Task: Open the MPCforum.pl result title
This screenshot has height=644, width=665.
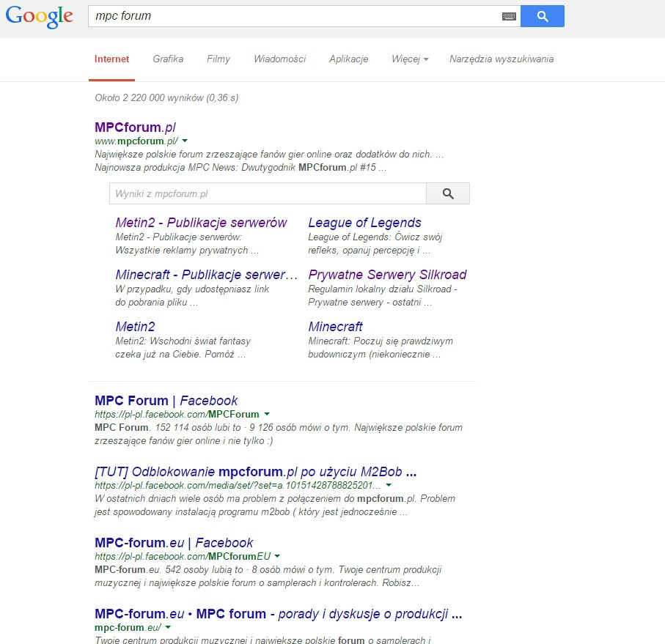Action: tap(135, 127)
